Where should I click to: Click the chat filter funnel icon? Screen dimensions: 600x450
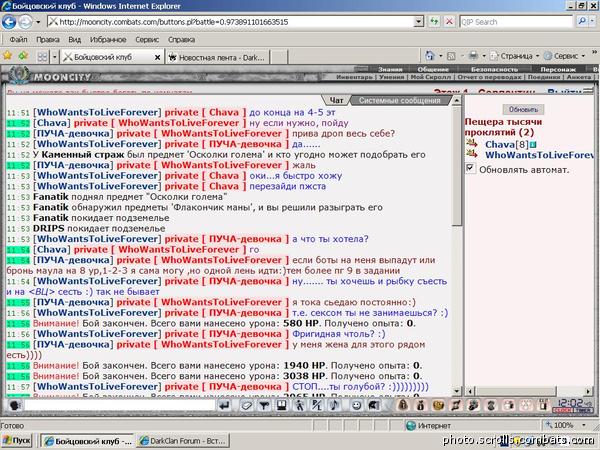(x=264, y=405)
